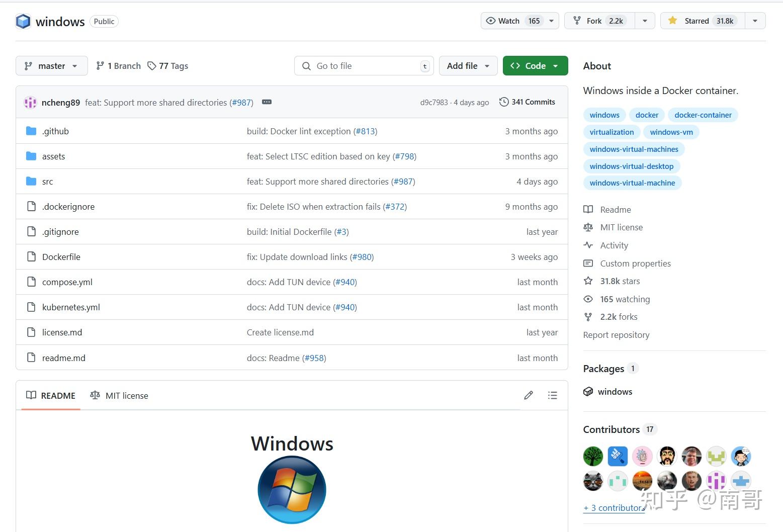Click the first contributor tree avatar
Image resolution: width=783 pixels, height=532 pixels.
coord(593,457)
